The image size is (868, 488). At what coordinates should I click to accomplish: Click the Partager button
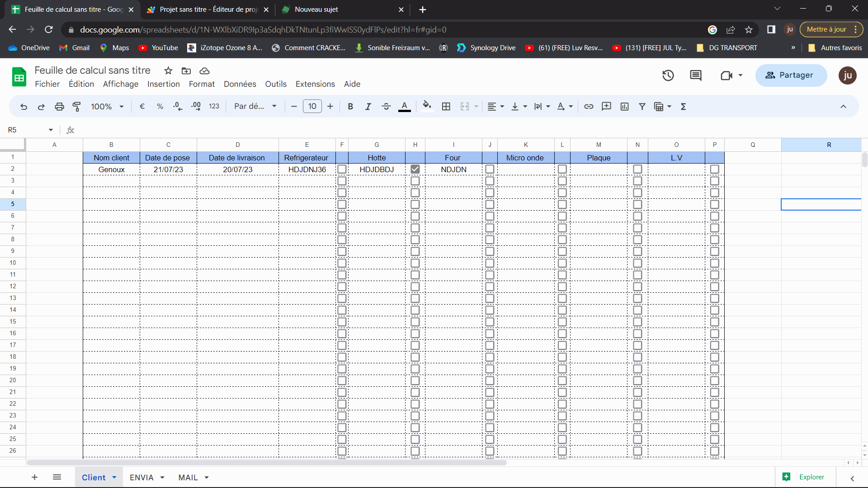[x=791, y=75]
